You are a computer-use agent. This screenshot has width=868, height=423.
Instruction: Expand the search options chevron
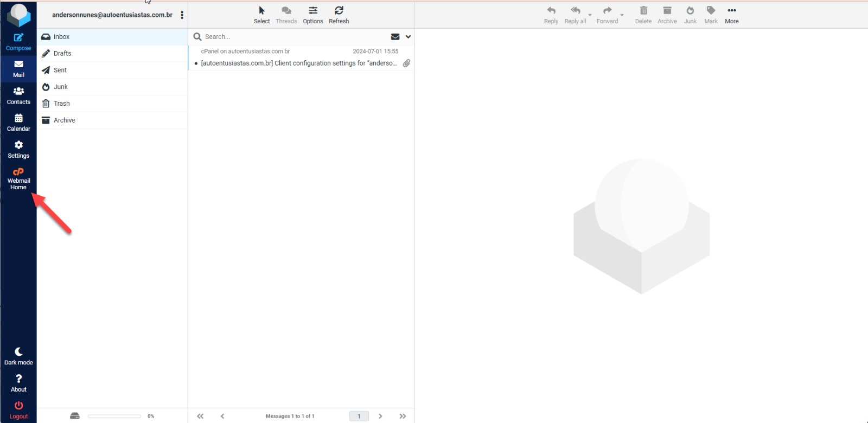pos(408,37)
